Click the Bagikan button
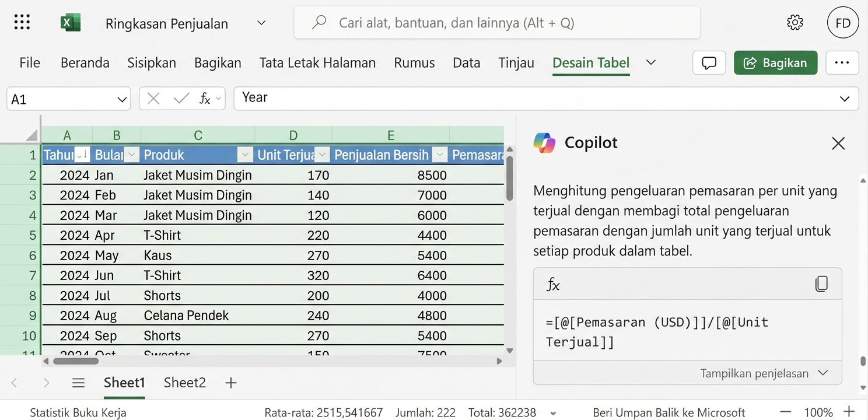The height and width of the screenshot is (420, 868). point(775,62)
